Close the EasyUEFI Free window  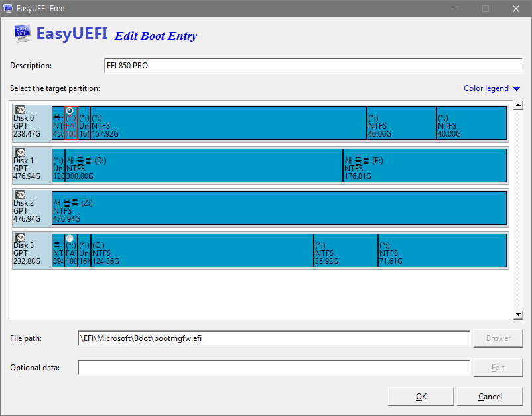[515, 9]
